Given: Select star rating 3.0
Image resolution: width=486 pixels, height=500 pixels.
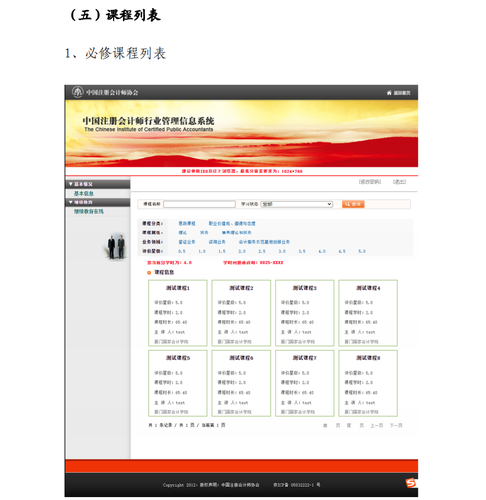Looking at the screenshot, I should click(x=282, y=251).
